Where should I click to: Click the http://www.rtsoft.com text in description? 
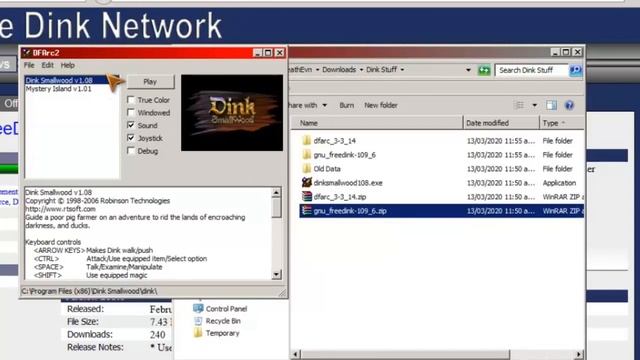coord(60,209)
